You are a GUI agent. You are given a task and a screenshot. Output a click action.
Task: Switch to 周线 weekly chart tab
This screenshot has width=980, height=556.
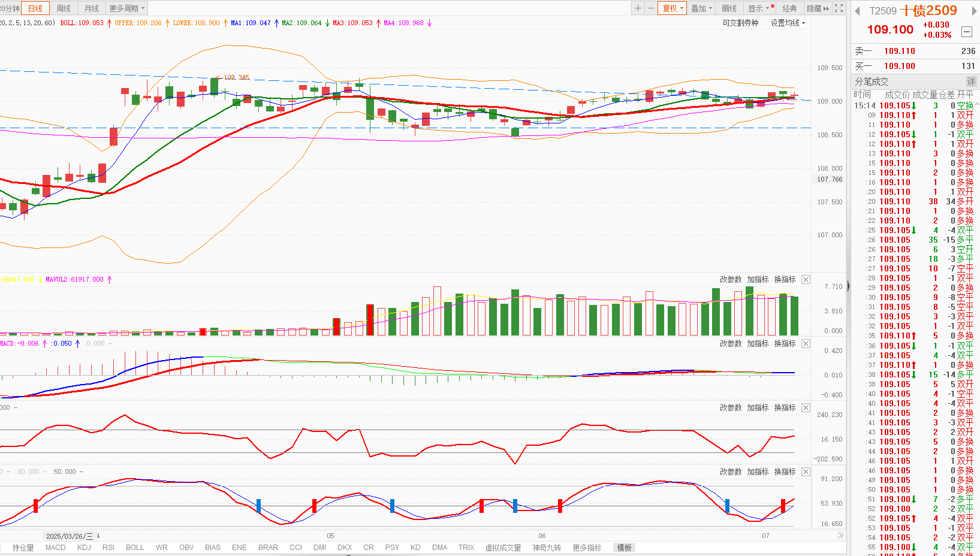64,8
